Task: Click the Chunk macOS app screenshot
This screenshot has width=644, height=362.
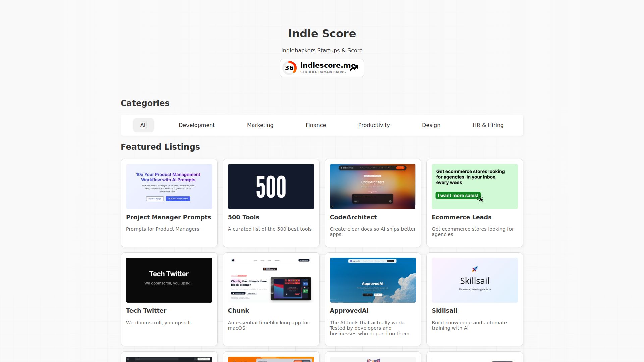Action: tap(271, 280)
